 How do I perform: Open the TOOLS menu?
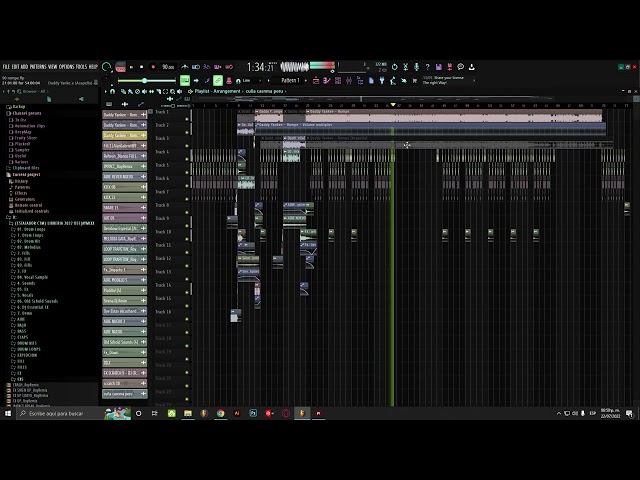(81, 67)
